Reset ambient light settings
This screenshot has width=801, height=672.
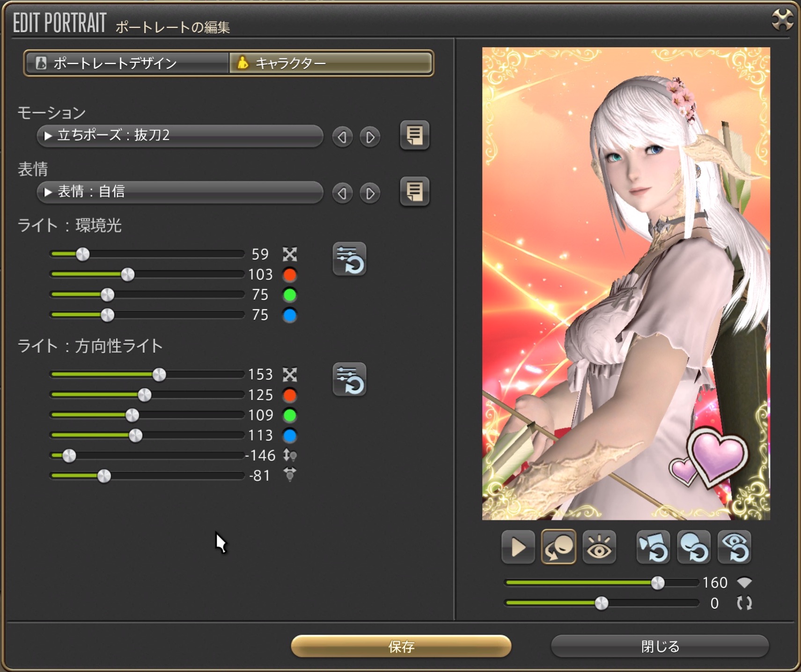pos(349,259)
